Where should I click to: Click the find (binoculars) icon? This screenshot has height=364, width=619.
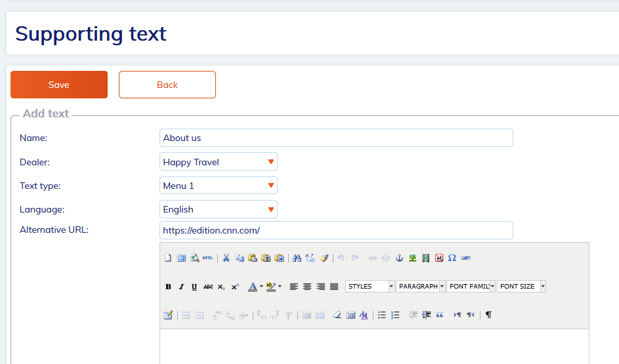(297, 258)
